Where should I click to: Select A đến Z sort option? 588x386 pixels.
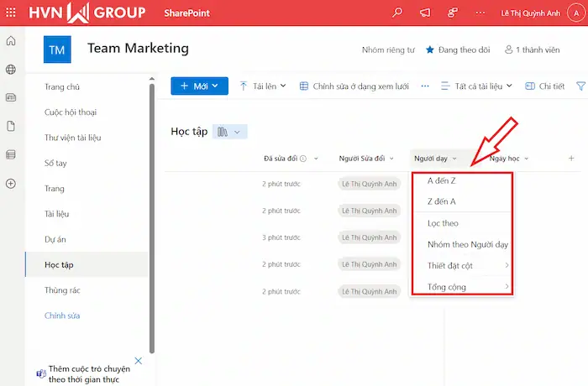442,180
